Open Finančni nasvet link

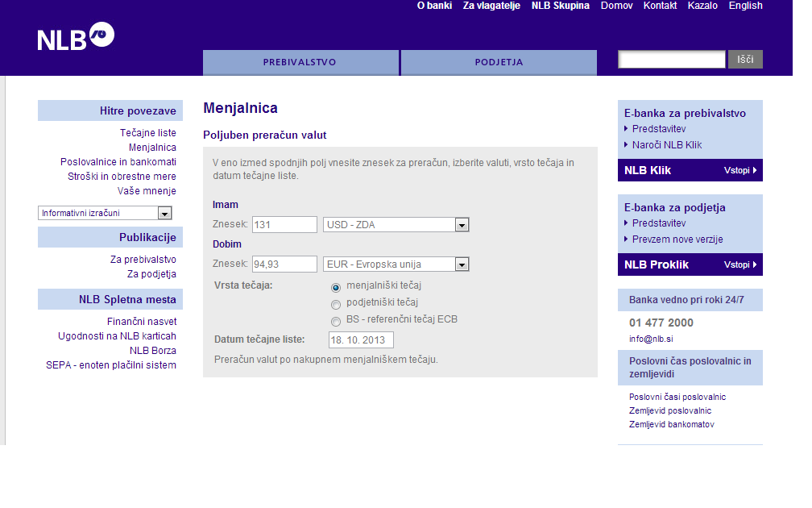(x=142, y=322)
